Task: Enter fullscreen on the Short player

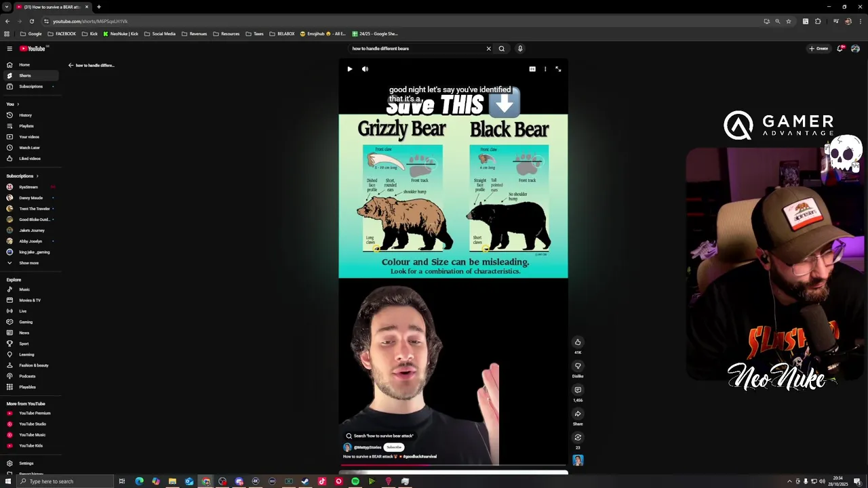Action: pyautogui.click(x=558, y=69)
